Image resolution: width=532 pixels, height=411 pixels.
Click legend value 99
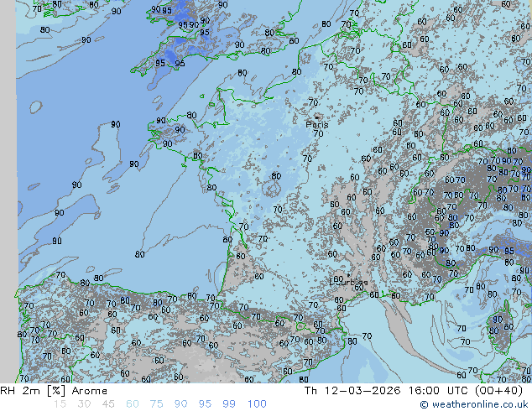(x=229, y=404)
